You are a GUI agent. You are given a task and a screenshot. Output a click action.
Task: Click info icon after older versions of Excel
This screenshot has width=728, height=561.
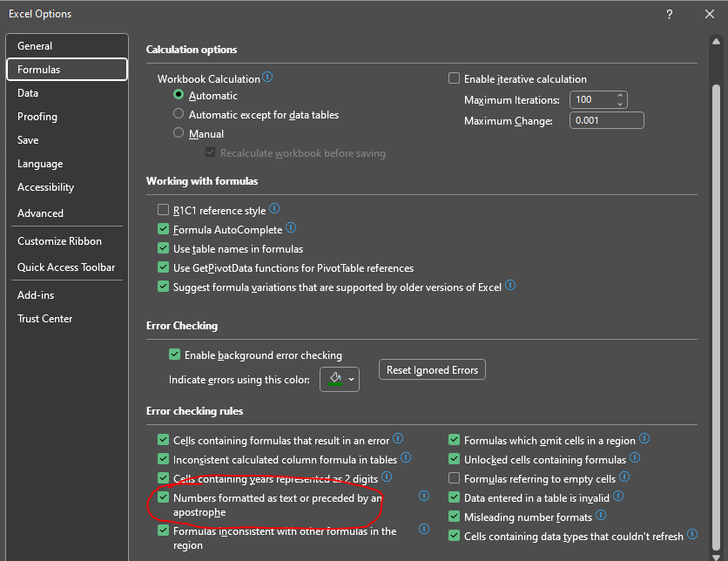click(510, 285)
